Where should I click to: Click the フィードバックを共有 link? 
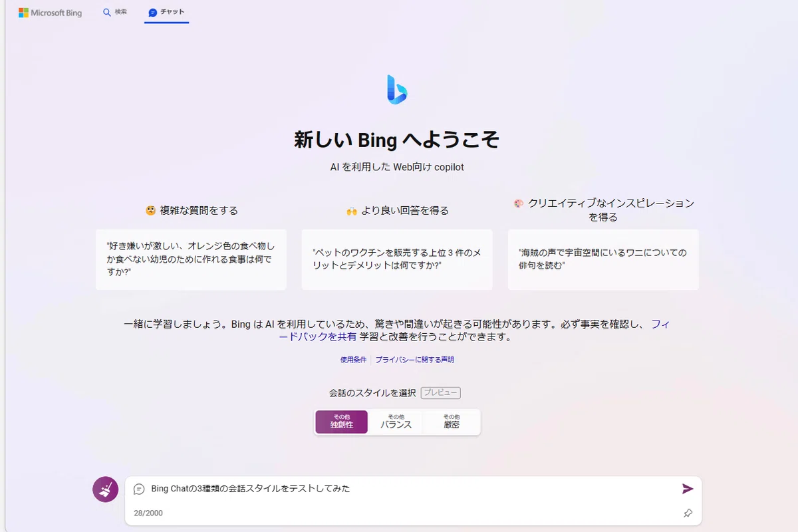coord(475,331)
